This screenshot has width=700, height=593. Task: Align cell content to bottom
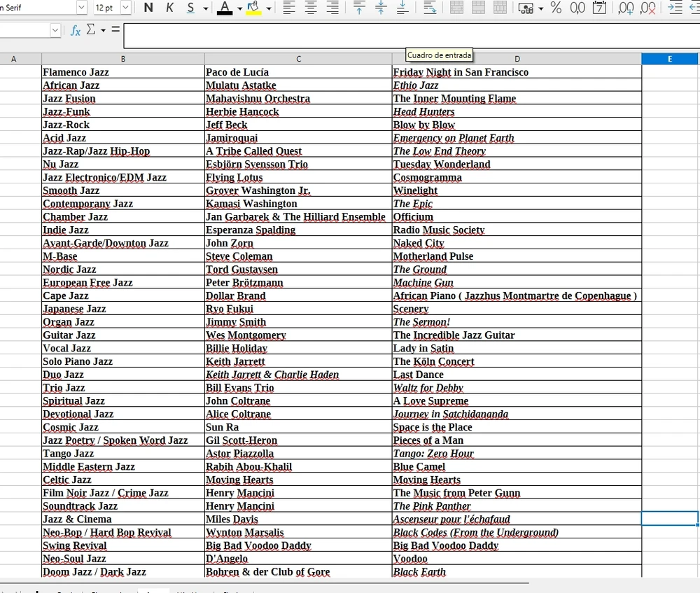(402, 8)
